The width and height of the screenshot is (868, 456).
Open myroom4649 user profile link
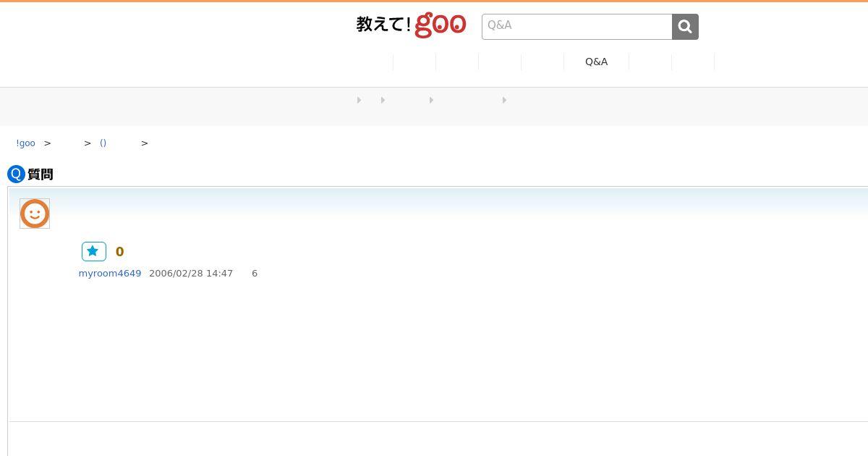pyautogui.click(x=110, y=274)
